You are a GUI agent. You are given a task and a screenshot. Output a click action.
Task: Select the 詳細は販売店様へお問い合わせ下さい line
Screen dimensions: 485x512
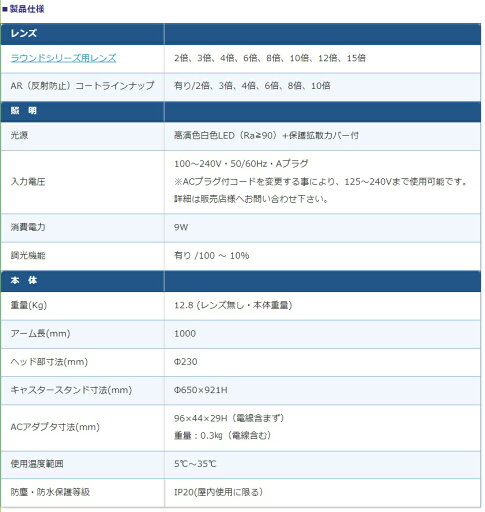251,199
